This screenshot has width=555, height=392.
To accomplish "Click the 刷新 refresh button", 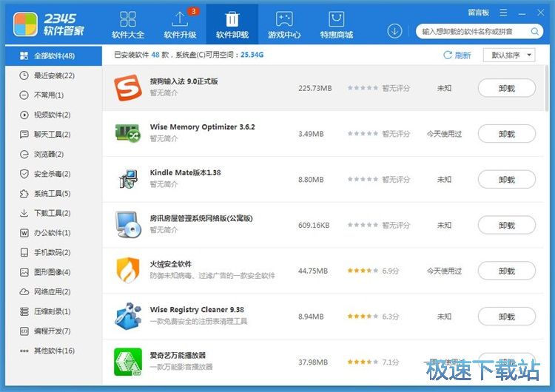I will pos(457,55).
